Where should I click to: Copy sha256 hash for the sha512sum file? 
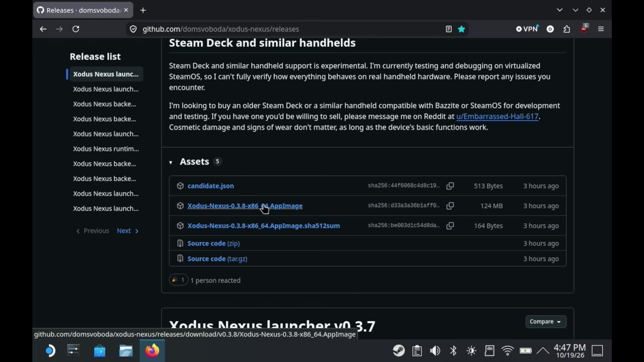coord(450,226)
